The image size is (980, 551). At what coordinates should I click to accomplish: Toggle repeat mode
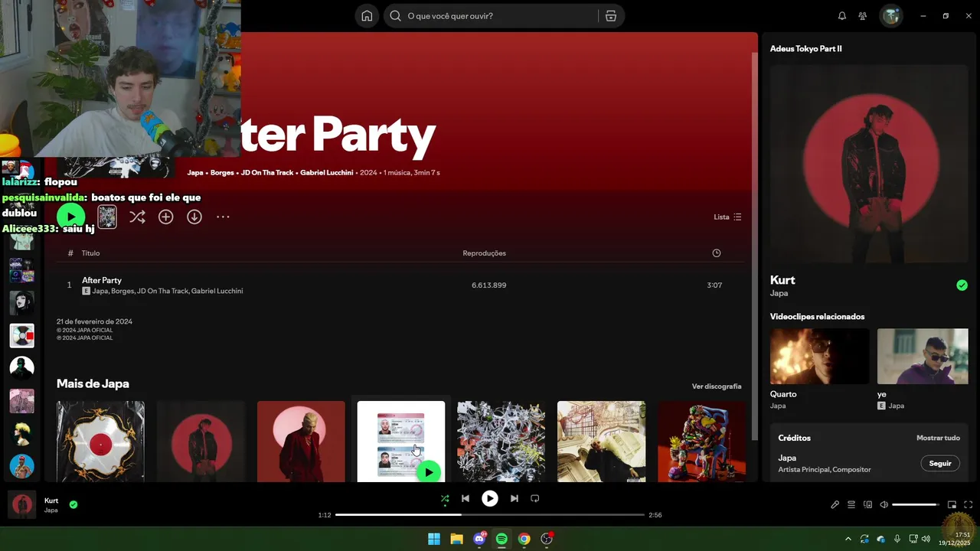[535, 499]
